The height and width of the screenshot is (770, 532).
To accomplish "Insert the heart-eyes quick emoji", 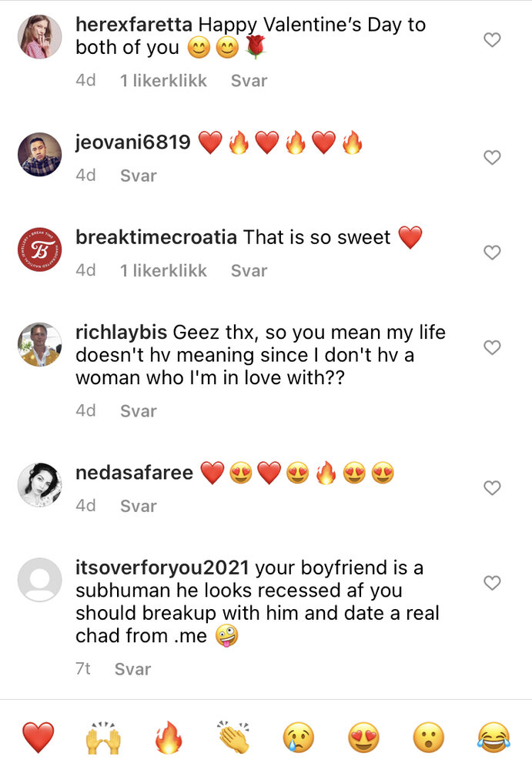I will 363,737.
